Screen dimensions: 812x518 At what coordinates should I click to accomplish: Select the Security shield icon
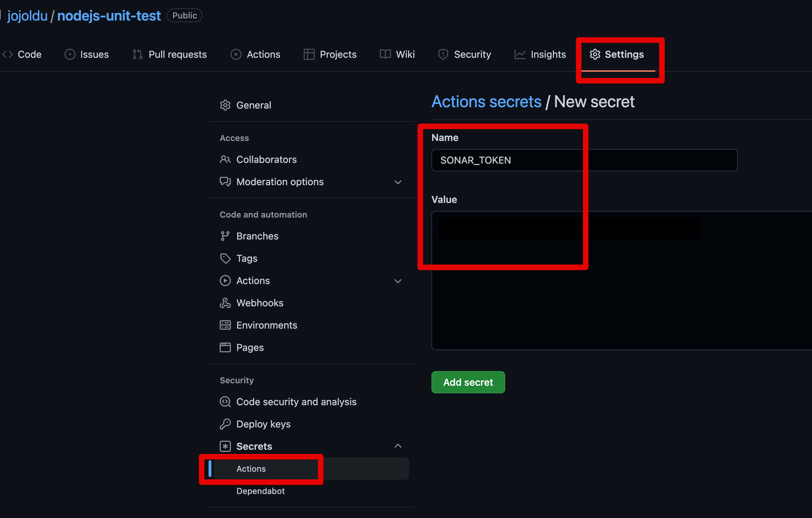point(443,54)
